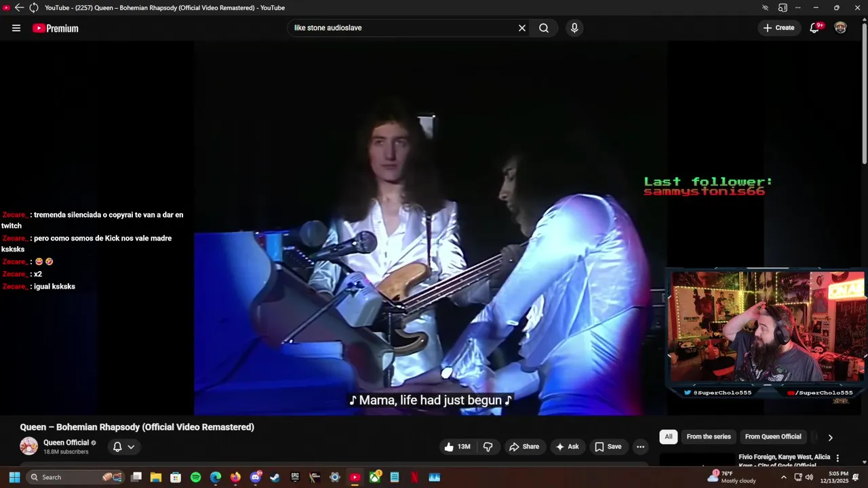868x488 pixels.
Task: Open the title bar three-dot menu
Action: 797,7
